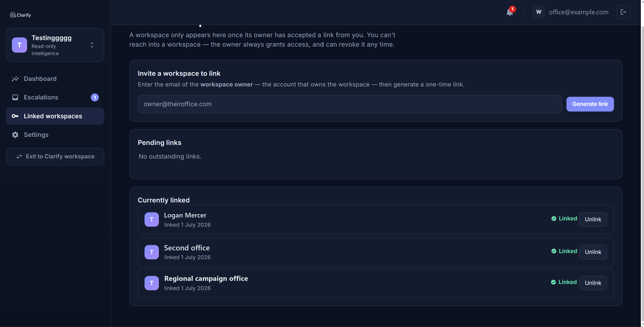644x327 pixels.
Task: Click the Dashboard chart icon
Action: 15,79
